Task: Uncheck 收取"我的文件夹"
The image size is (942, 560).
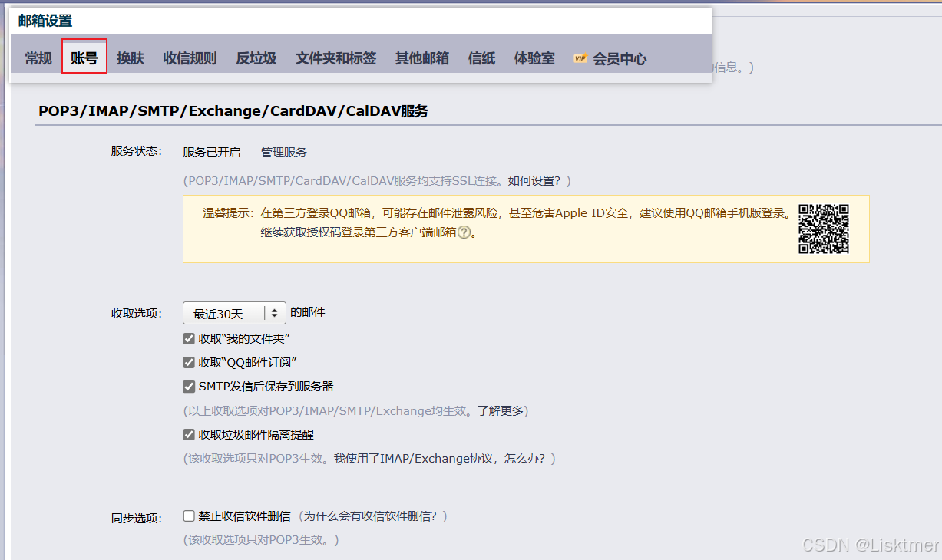Action: tap(189, 338)
